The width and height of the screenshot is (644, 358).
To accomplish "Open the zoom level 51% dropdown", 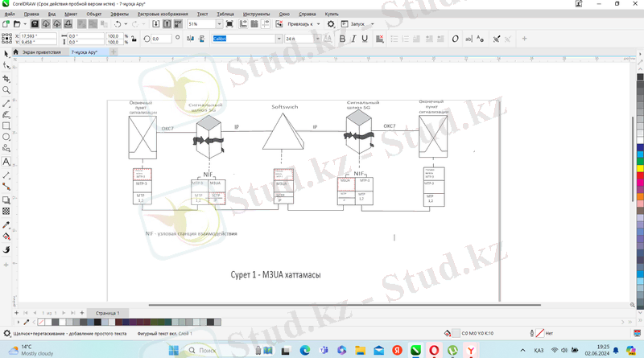I will coord(219,24).
